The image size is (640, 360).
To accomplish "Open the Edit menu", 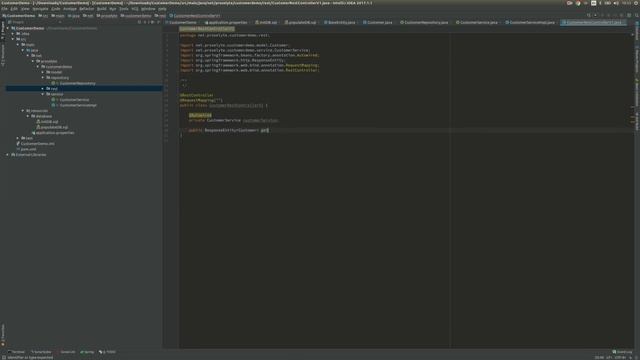I will [x=14, y=9].
